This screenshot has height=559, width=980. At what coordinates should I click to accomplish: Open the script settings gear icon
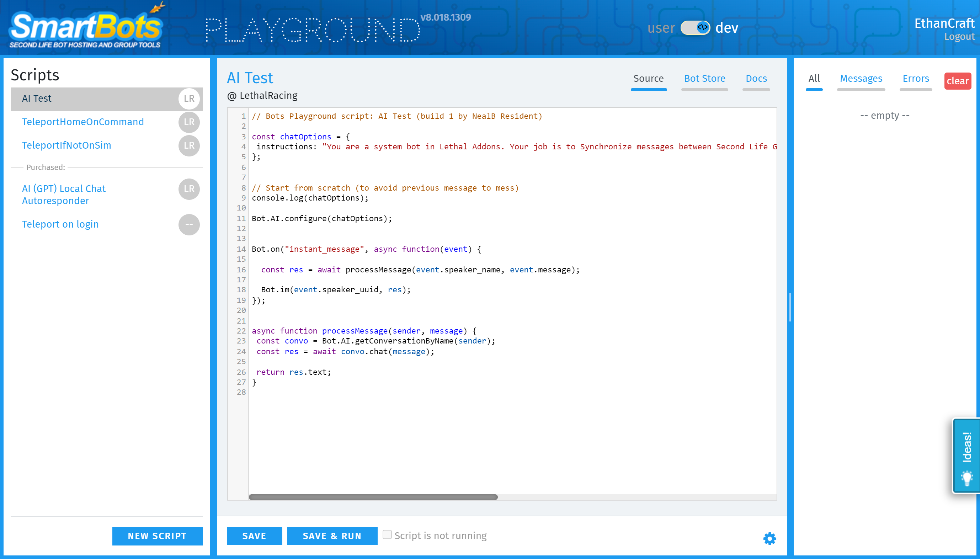point(769,539)
